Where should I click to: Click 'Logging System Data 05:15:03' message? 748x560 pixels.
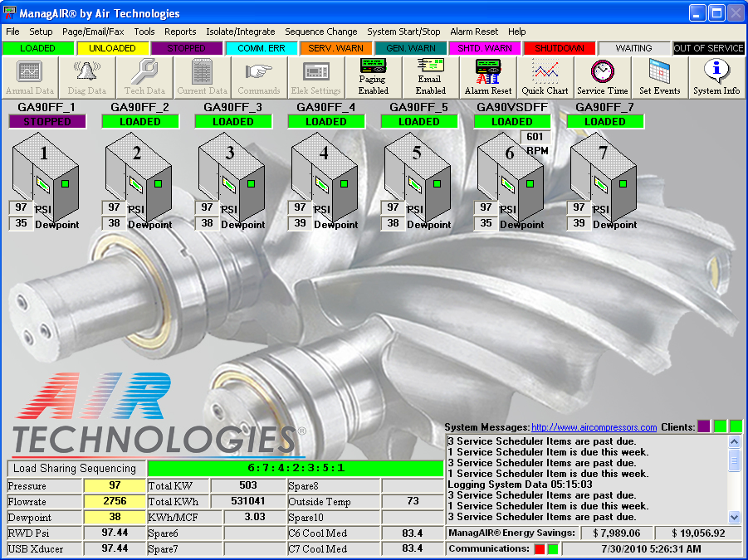[520, 485]
